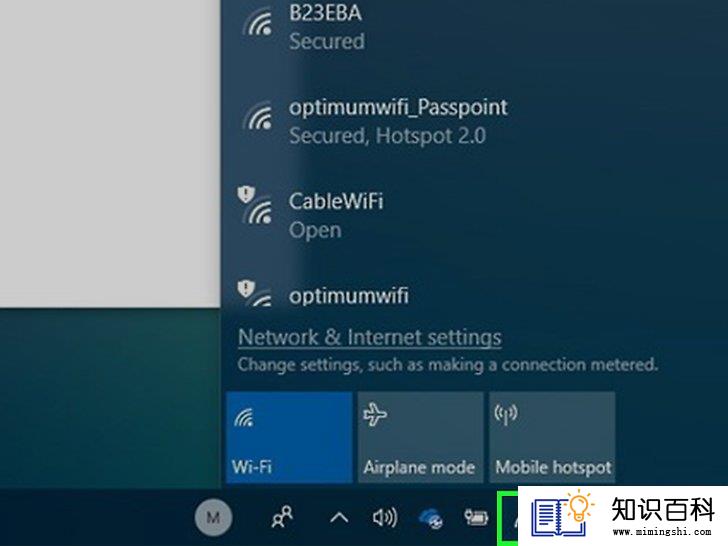
Task: Click the round M user avatar
Action: [213, 517]
